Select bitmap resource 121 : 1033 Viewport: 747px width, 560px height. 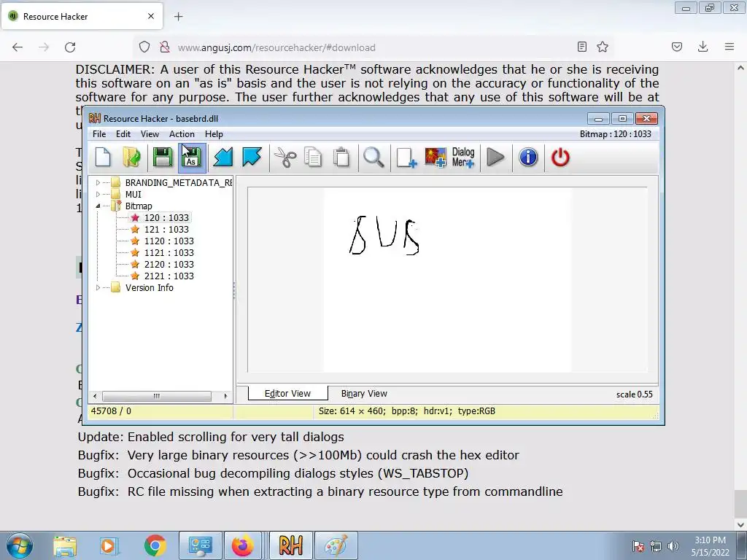point(166,230)
